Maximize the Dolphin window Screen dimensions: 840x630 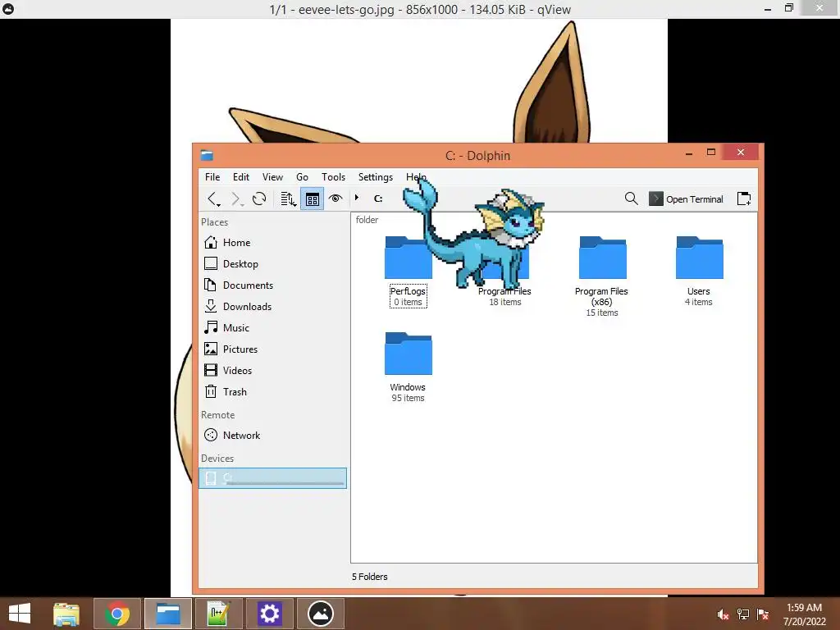[x=711, y=152]
